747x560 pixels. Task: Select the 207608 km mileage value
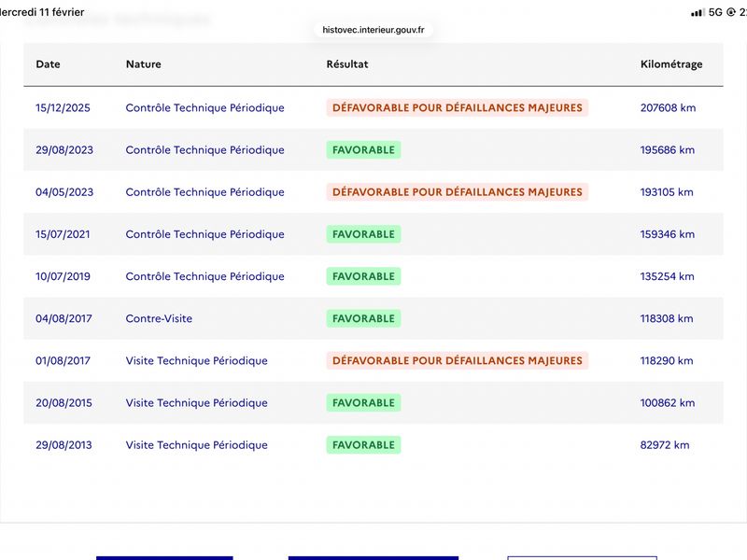[x=668, y=108]
